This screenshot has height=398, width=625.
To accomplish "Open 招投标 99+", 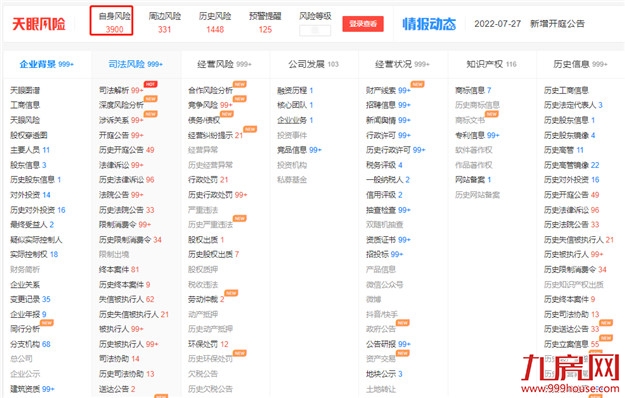I will click(385, 255).
